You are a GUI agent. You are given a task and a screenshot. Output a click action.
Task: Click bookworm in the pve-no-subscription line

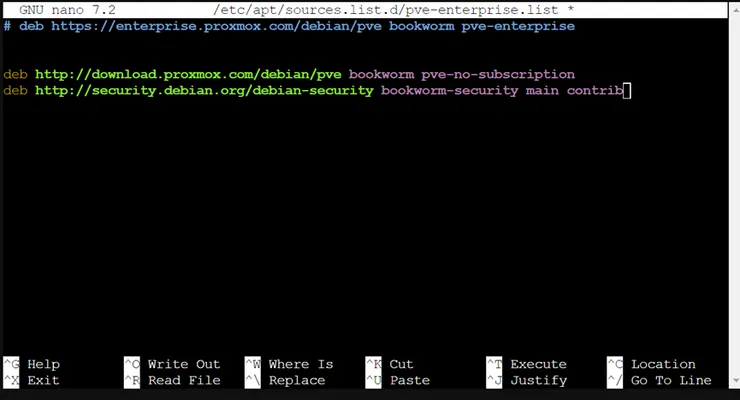click(x=381, y=75)
